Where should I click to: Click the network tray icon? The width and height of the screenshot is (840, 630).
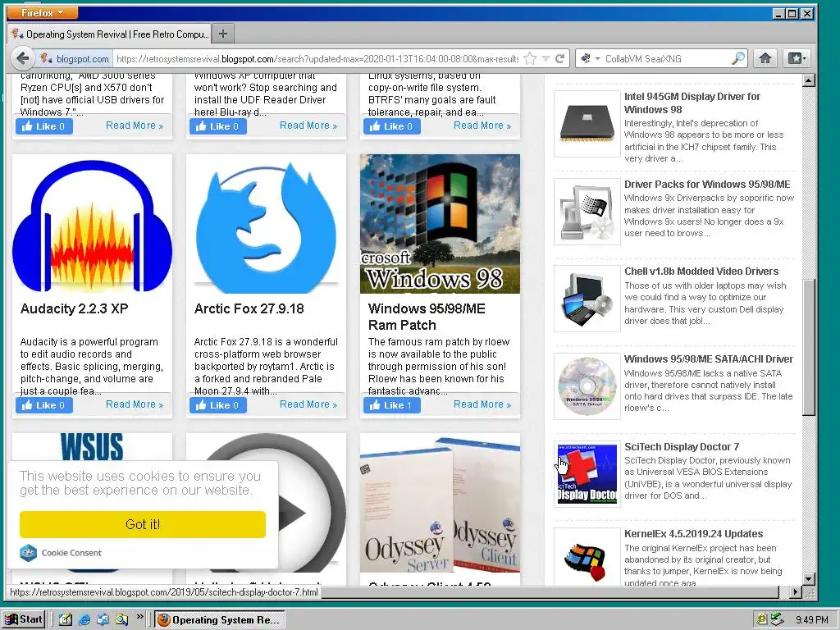[x=776, y=620]
